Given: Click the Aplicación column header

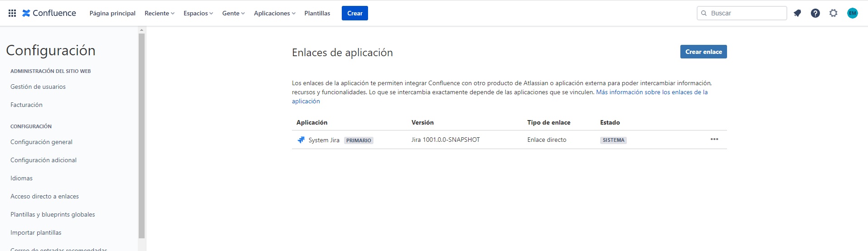Looking at the screenshot, I should 312,122.
